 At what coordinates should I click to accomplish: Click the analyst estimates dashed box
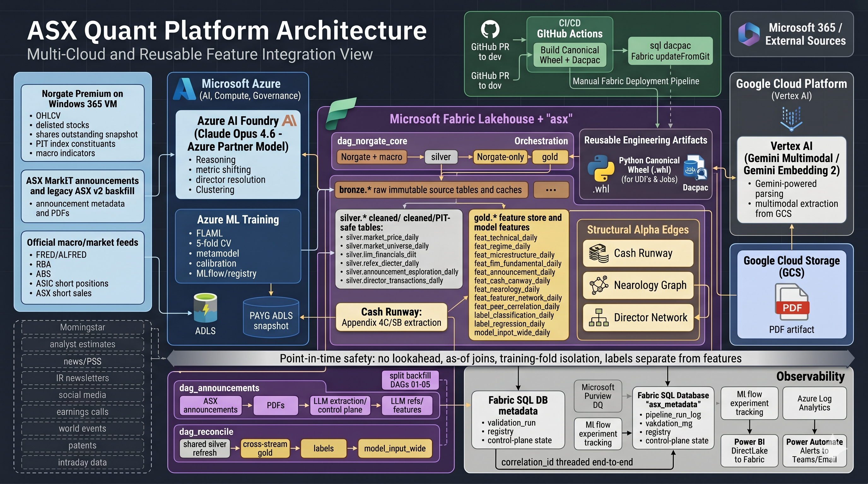click(83, 344)
